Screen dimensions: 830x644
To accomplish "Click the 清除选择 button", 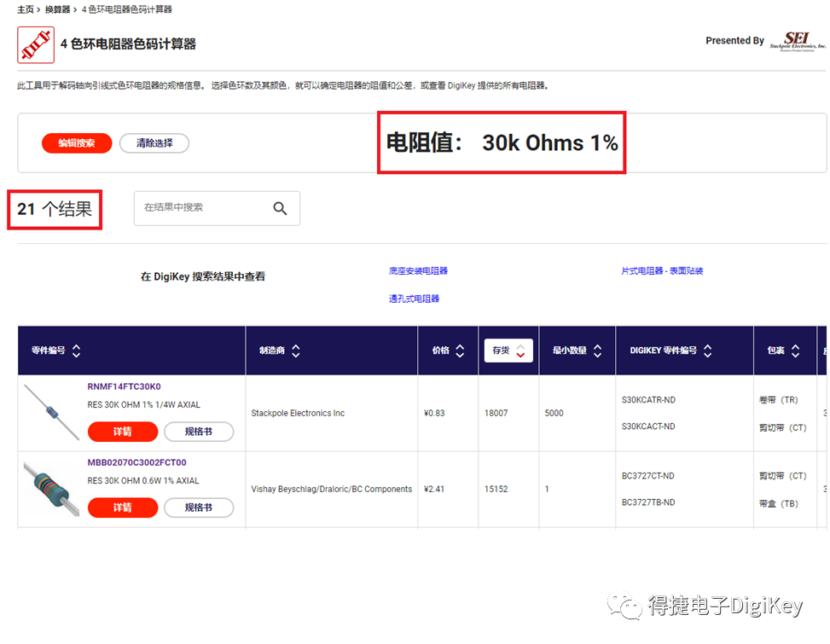I will click(154, 143).
